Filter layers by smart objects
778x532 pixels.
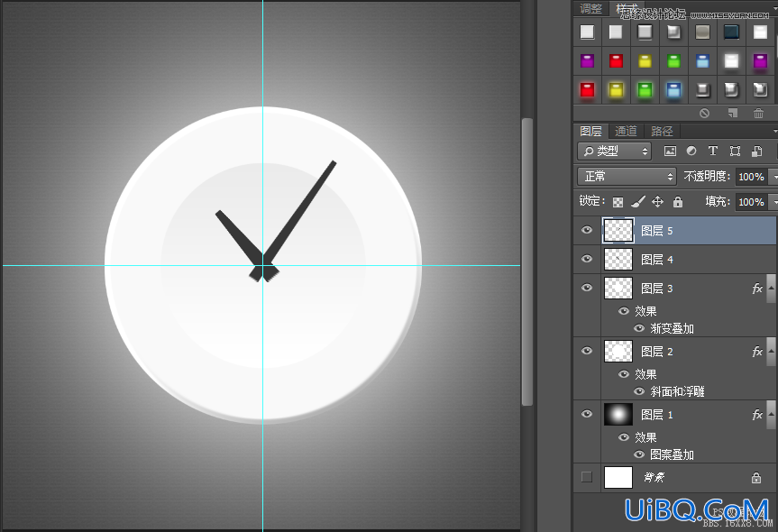(x=756, y=151)
